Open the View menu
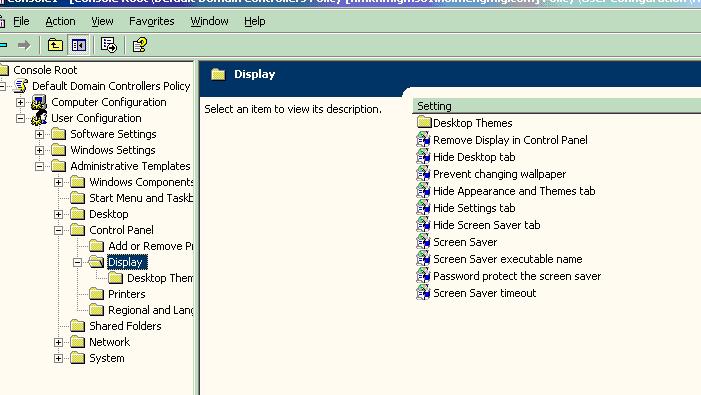The width and height of the screenshot is (701, 395). click(102, 21)
